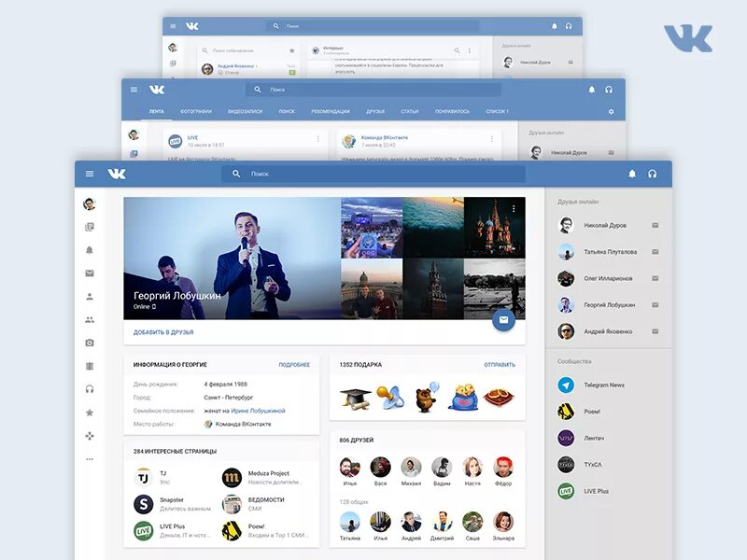The width and height of the screenshot is (747, 560).
Task: Open the ФОТОГРАФИИ tab
Action: click(197, 109)
